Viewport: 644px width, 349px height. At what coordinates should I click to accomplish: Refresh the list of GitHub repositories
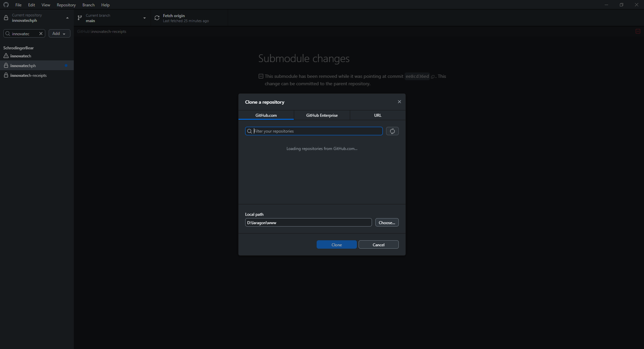click(x=392, y=131)
